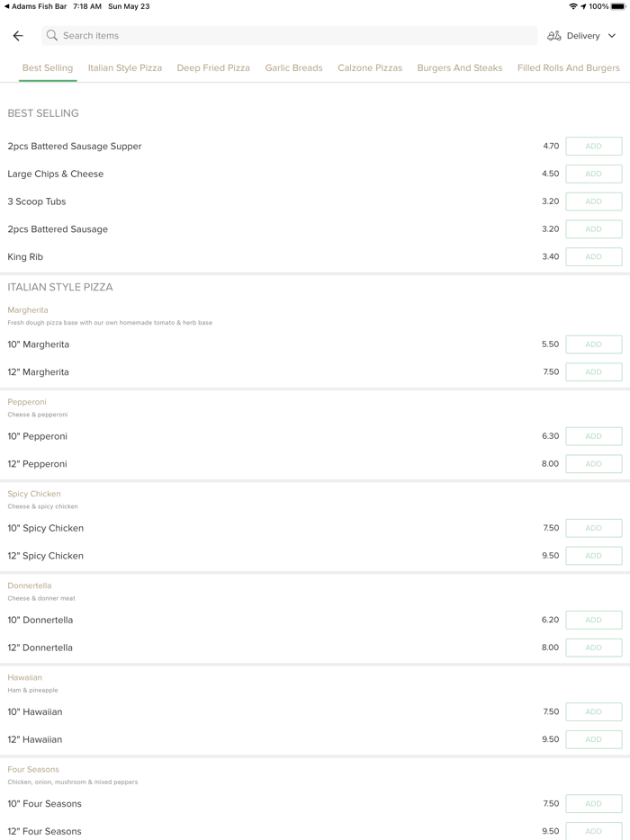Tap the Wi-Fi status icon
The image size is (630, 840).
[x=572, y=6]
